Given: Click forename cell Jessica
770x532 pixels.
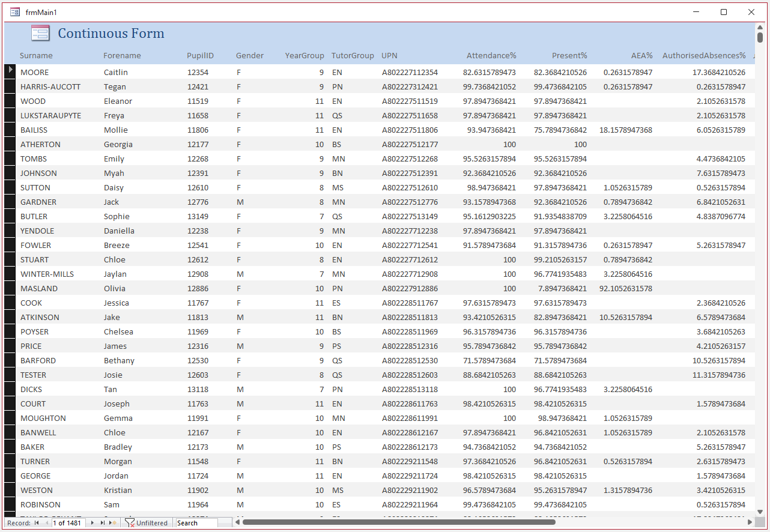Looking at the screenshot, I should click(x=117, y=303).
